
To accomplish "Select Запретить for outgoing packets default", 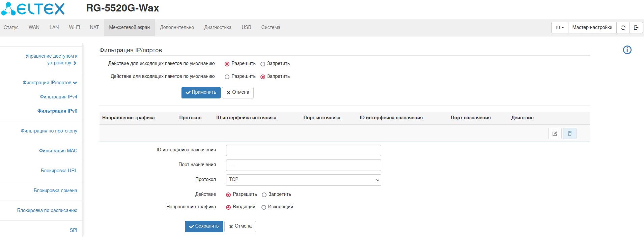I will click(263, 64).
